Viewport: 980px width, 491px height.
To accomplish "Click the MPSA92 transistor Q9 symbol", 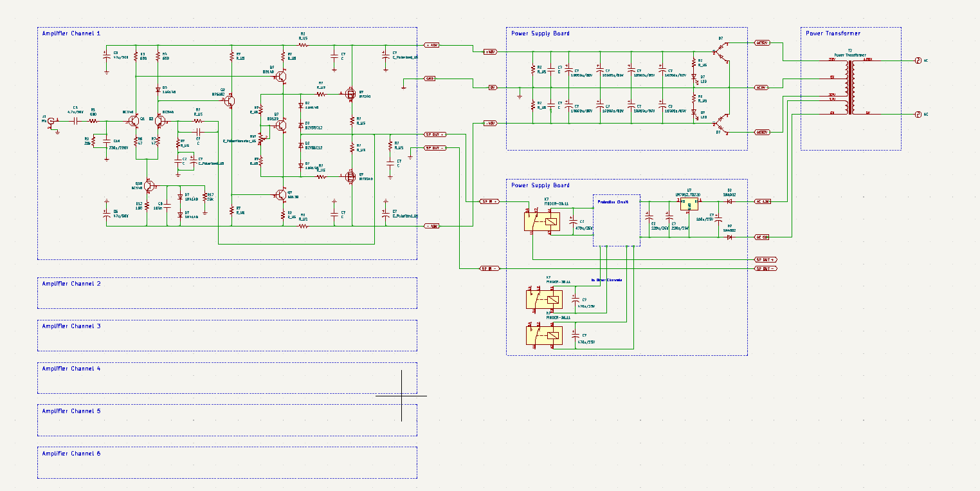I will pyautogui.click(x=230, y=101).
